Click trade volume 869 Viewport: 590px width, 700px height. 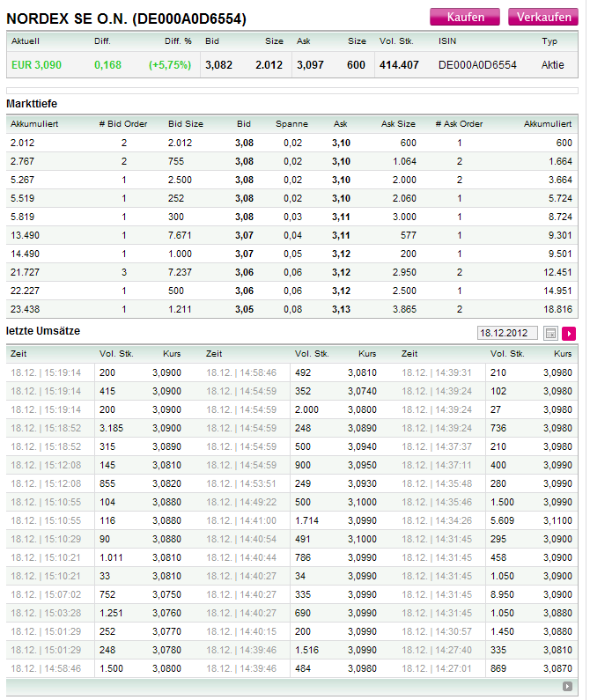click(498, 669)
